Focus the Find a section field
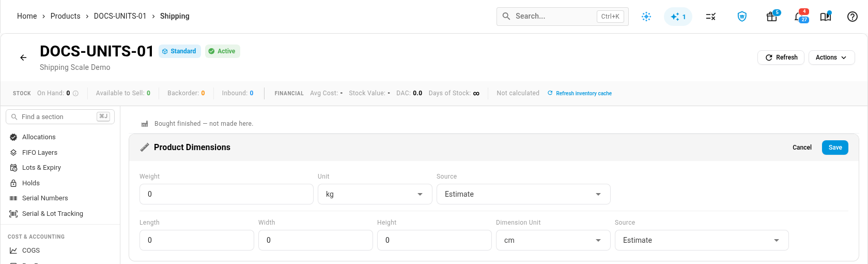The width and height of the screenshot is (868, 264). (x=60, y=117)
